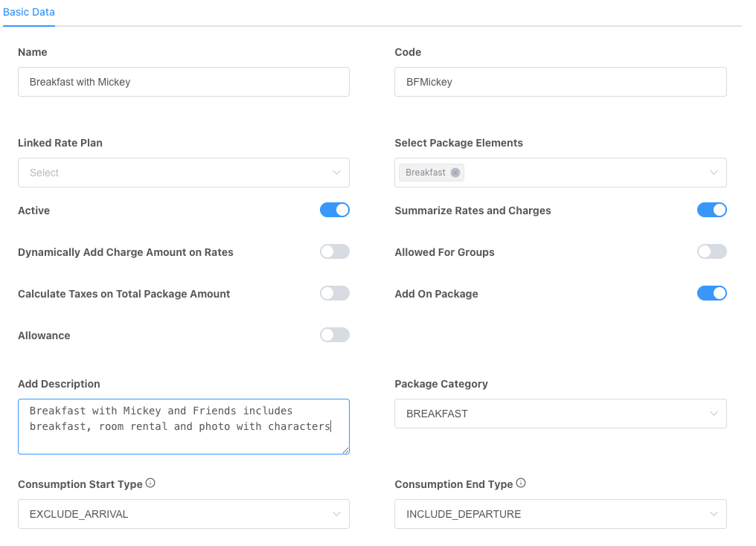Enable the Allowed For Groups switch
This screenshot has width=756, height=546.
pos(711,252)
